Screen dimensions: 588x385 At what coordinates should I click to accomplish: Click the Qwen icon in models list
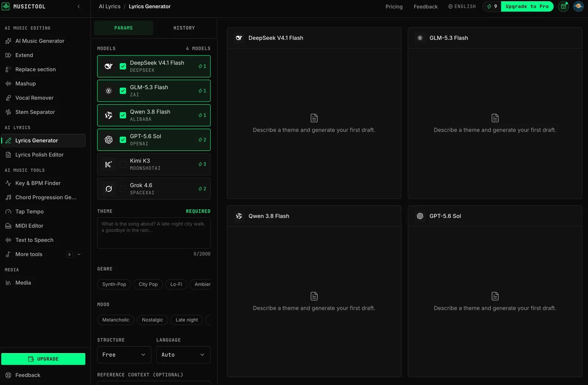[x=109, y=115]
